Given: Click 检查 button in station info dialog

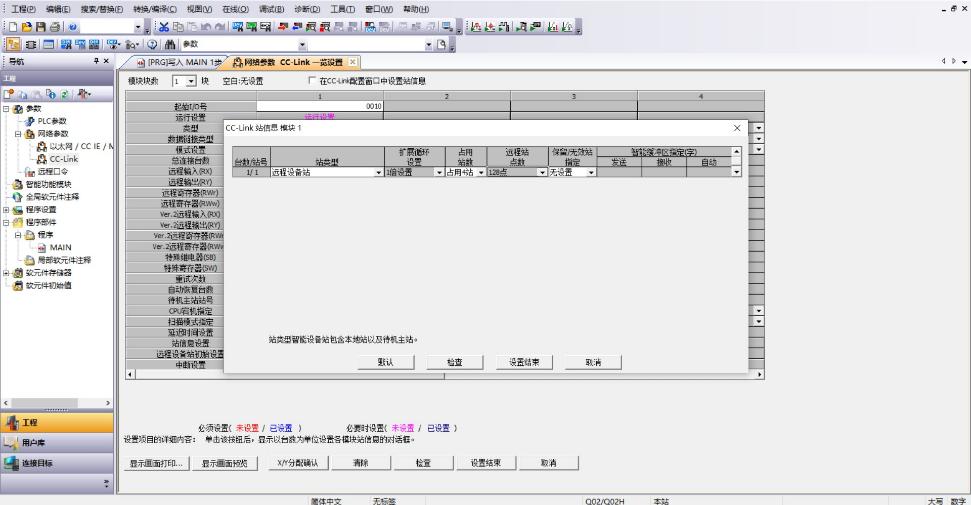Looking at the screenshot, I should click(455, 362).
